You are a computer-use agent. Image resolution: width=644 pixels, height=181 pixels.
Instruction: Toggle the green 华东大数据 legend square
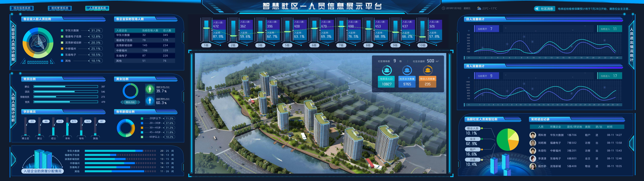coord(62,30)
